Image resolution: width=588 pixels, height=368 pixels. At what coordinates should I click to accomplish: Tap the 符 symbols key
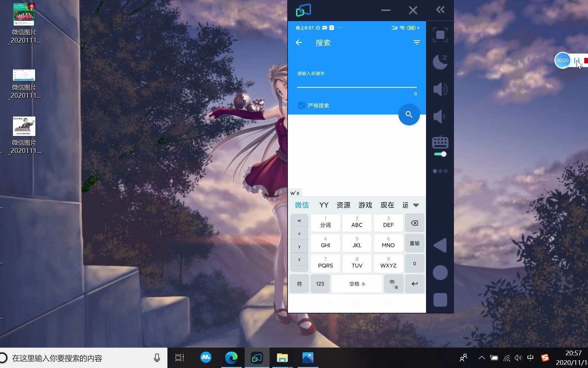pyautogui.click(x=299, y=283)
